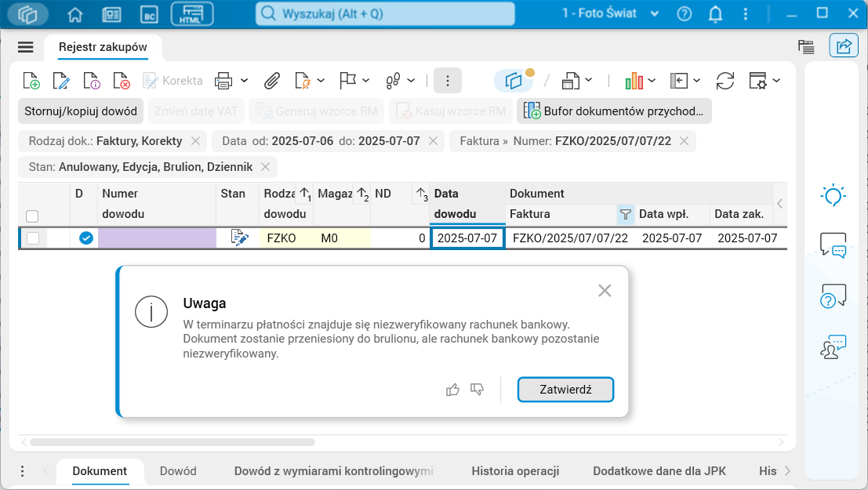
Task: Open attachments paperclip icon
Action: coord(271,81)
